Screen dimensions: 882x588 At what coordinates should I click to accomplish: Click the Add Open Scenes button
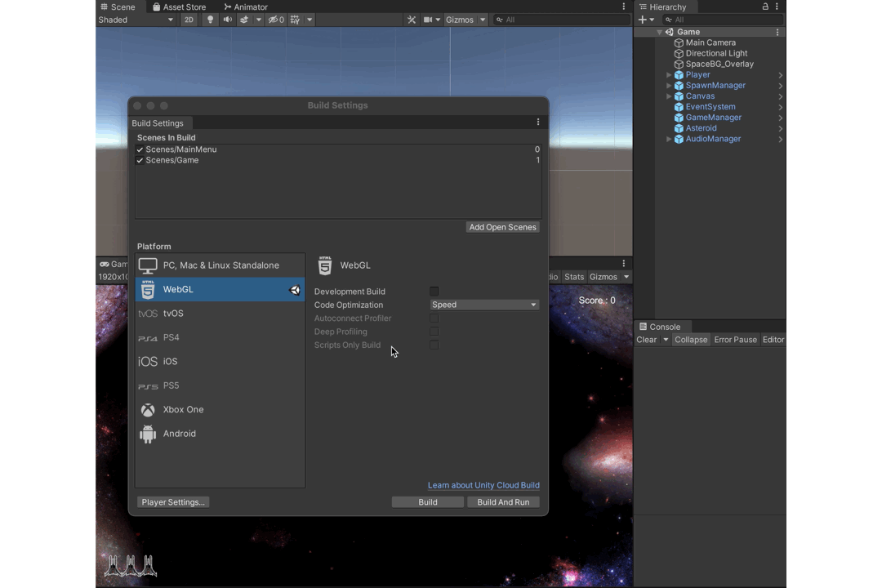coord(503,227)
